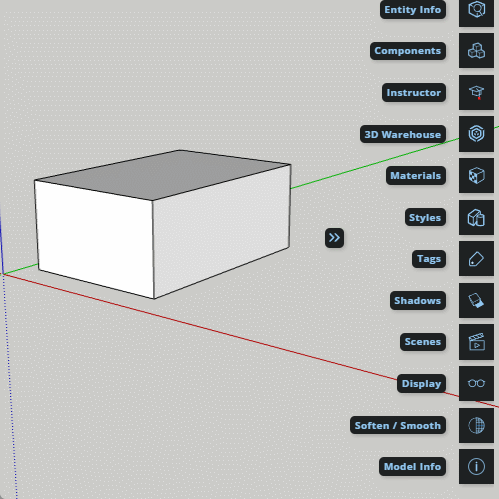Open the Tags panel icon

[476, 259]
